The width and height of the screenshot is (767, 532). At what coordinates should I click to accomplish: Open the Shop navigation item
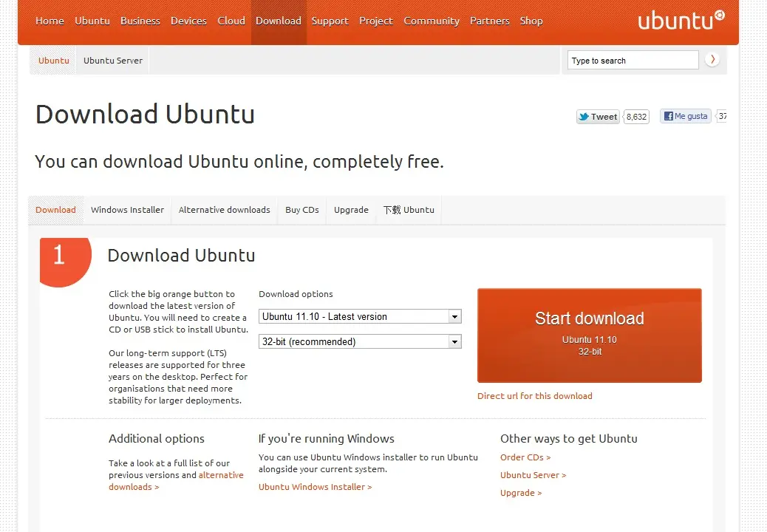(x=531, y=21)
